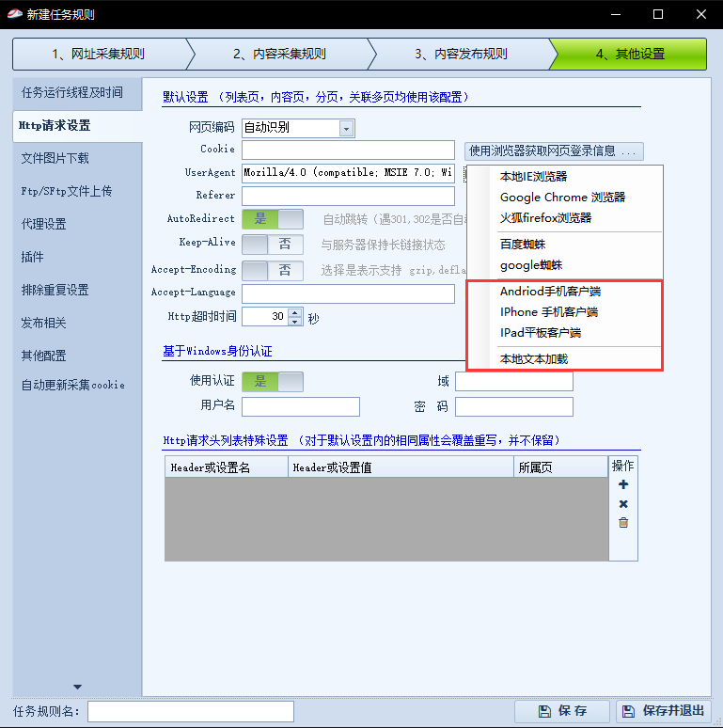Click the app logo icon in the title bar
The image size is (723, 728).
[15, 14]
